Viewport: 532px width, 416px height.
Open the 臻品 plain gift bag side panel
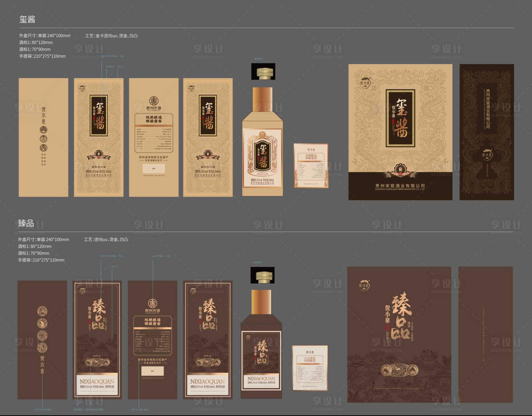point(486,334)
